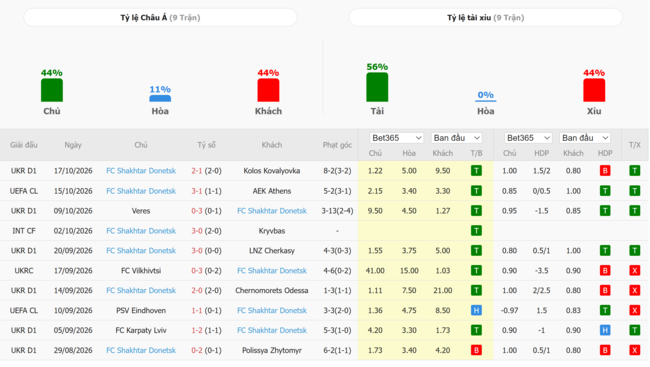The image size is (650, 367).
Task: Click the green T/B badge in Kolos Kovalyovka row
Action: (x=476, y=170)
